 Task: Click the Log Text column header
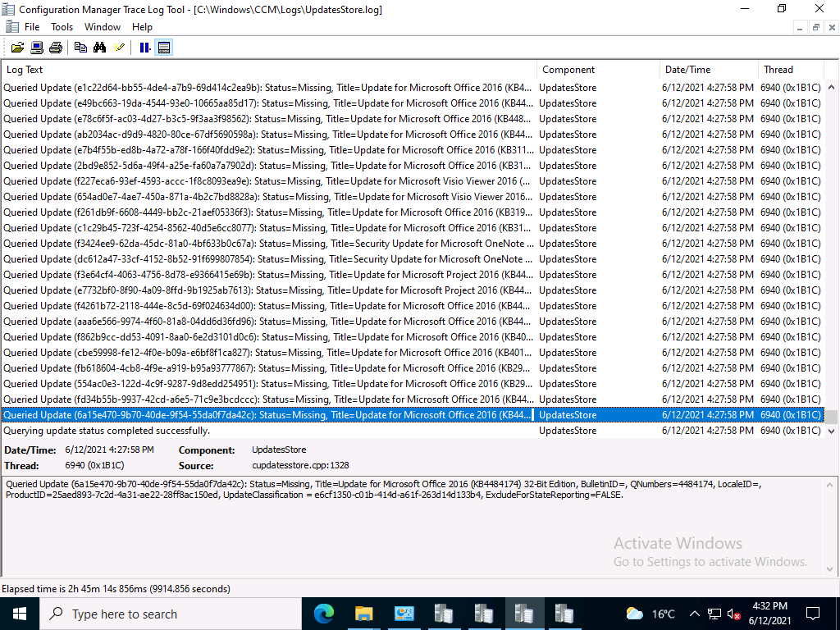coord(269,70)
